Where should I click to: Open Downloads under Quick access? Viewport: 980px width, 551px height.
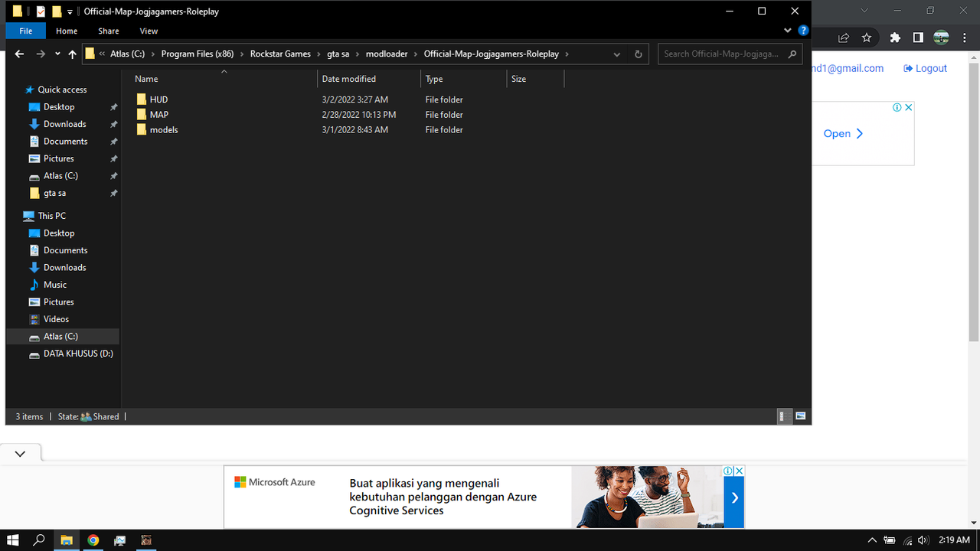[x=64, y=124]
